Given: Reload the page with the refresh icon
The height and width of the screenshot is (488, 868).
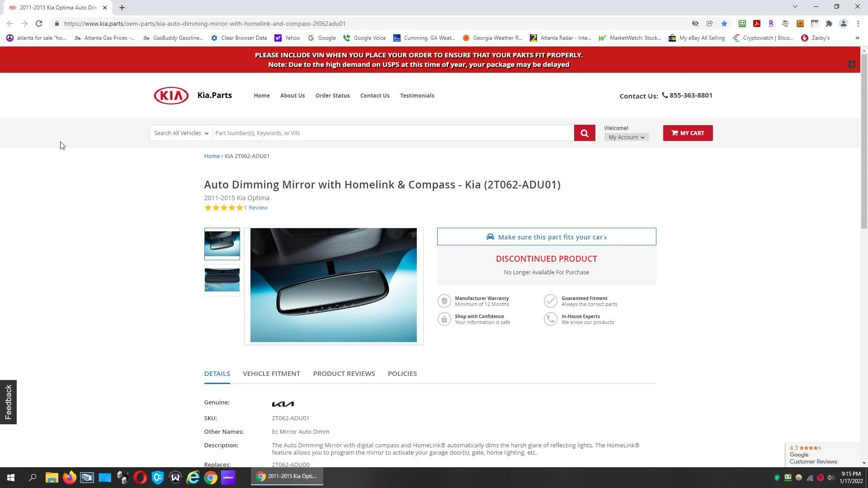Looking at the screenshot, I should click(39, 23).
